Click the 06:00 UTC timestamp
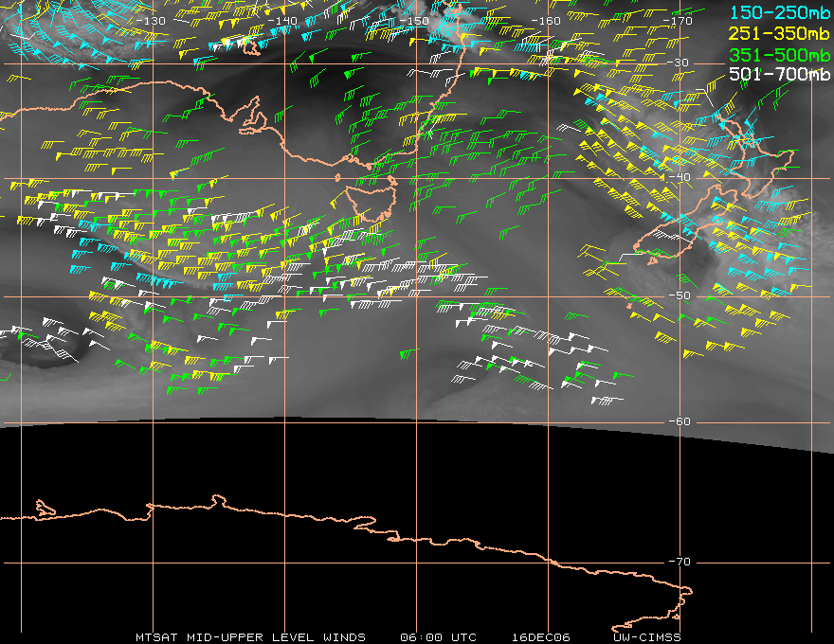The image size is (834, 644). pyautogui.click(x=438, y=636)
